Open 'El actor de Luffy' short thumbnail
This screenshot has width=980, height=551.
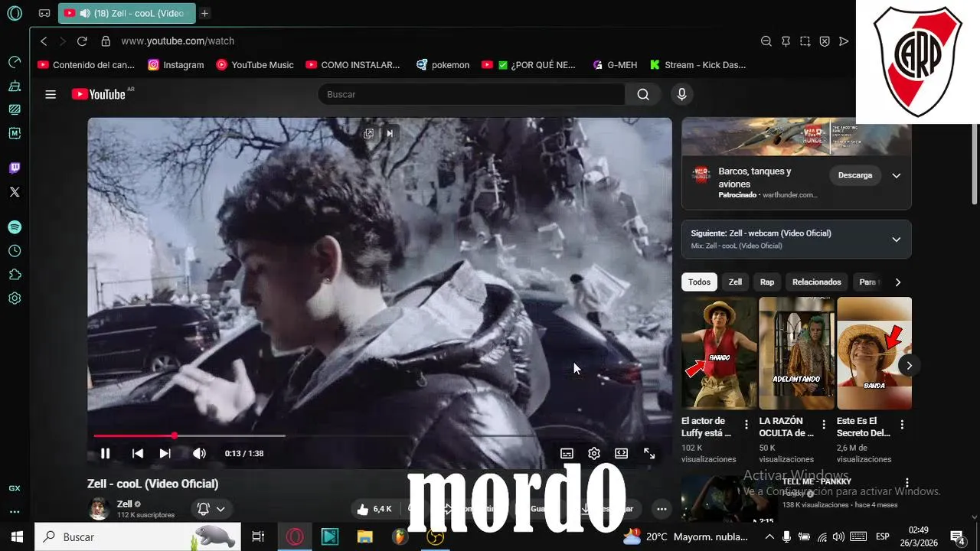(x=719, y=353)
